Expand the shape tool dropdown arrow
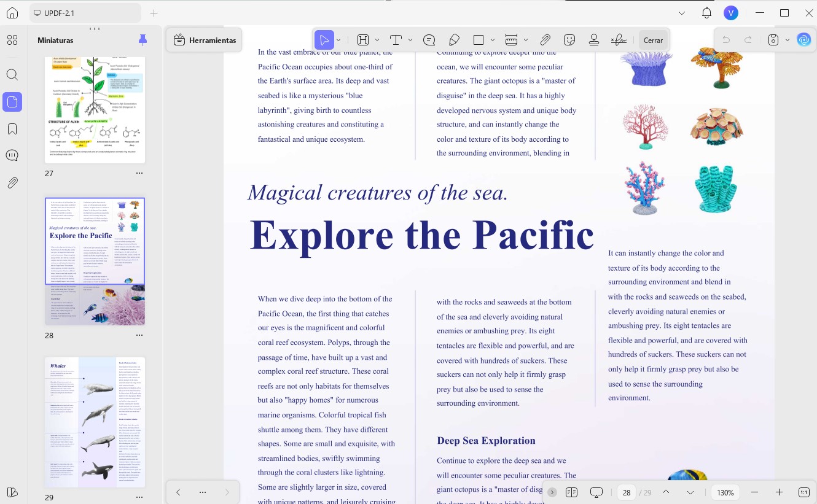817x504 pixels. coord(493,40)
